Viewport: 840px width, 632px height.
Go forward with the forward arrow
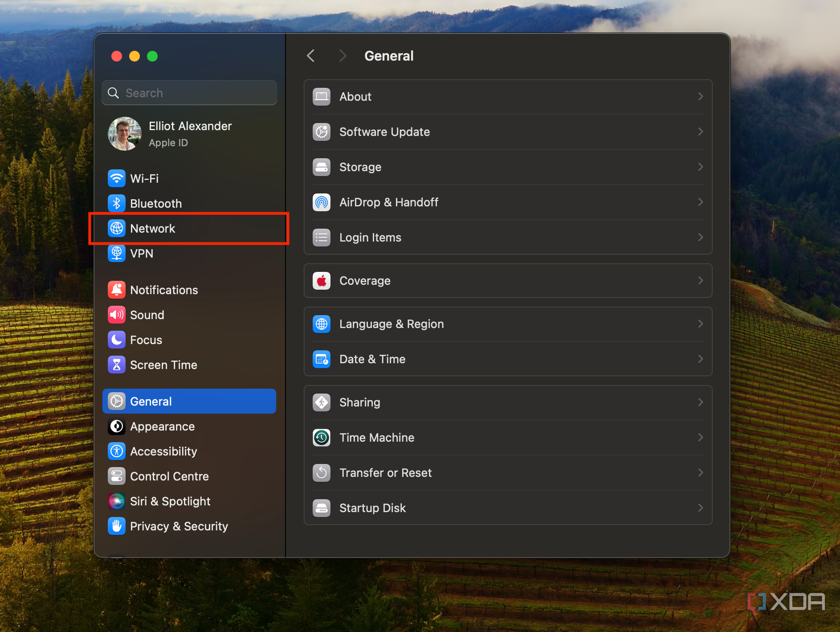pyautogui.click(x=343, y=56)
